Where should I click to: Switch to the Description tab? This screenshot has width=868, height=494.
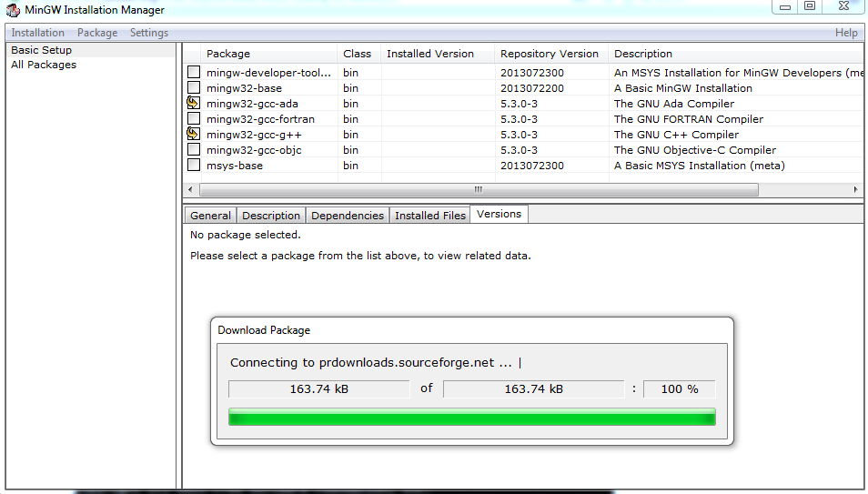coord(271,216)
